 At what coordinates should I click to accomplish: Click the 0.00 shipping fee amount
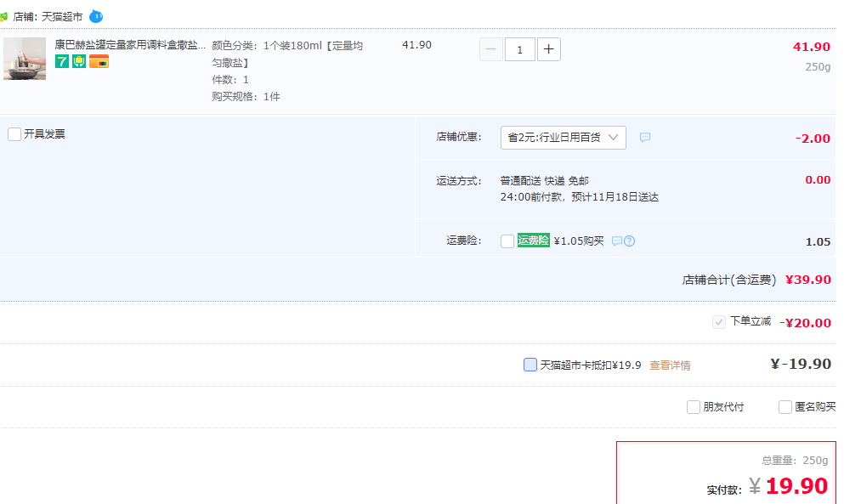click(x=818, y=180)
